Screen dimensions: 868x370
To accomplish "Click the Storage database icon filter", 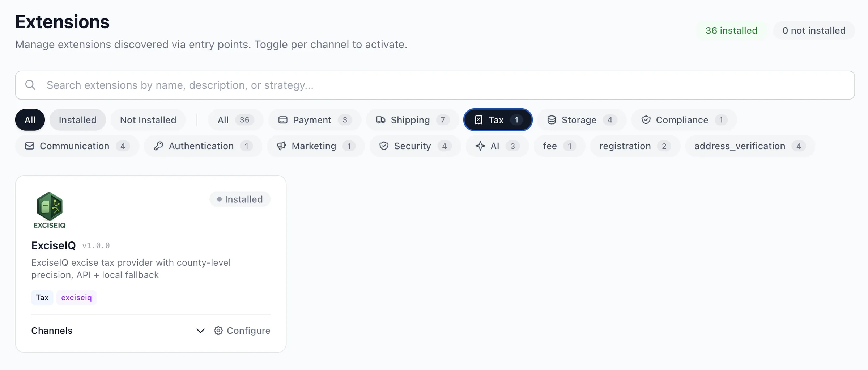I will coord(551,120).
